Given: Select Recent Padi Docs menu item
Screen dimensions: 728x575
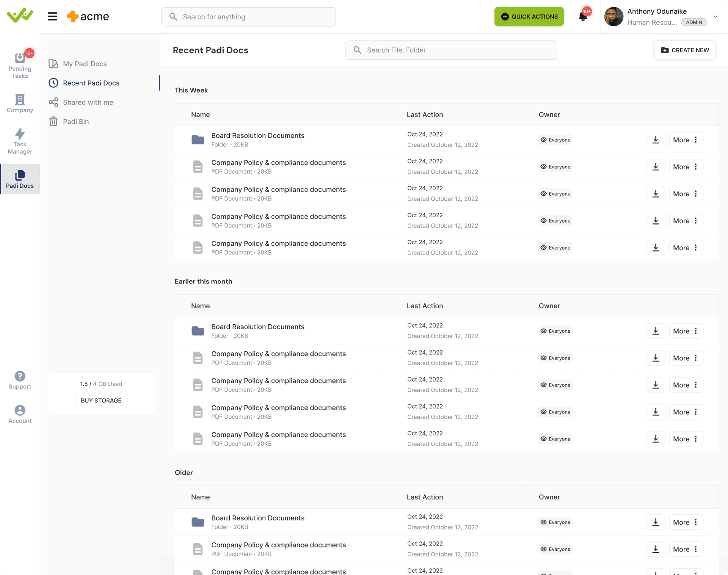Looking at the screenshot, I should tap(84, 83).
